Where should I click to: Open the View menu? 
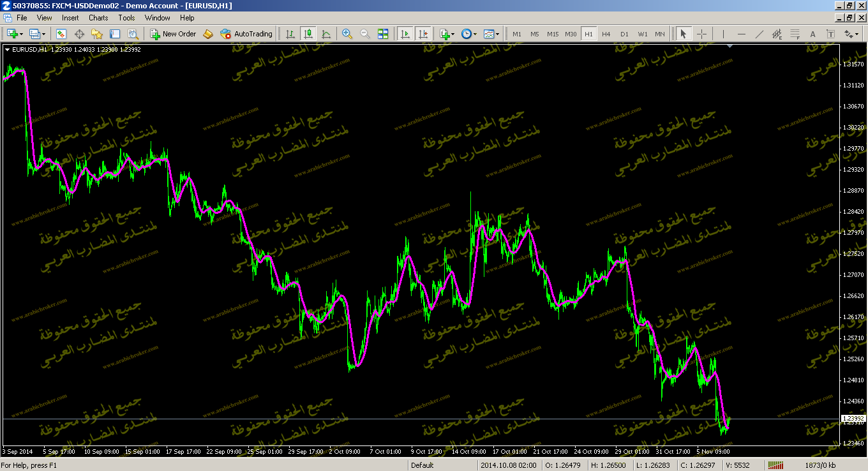[44, 18]
